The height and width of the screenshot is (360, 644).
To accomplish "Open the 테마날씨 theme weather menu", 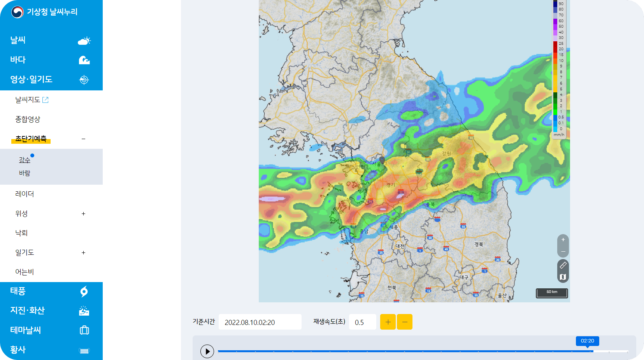I will (x=25, y=330).
